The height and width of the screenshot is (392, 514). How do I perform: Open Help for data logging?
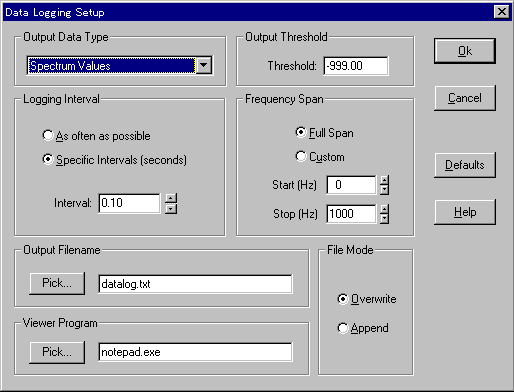click(x=465, y=212)
